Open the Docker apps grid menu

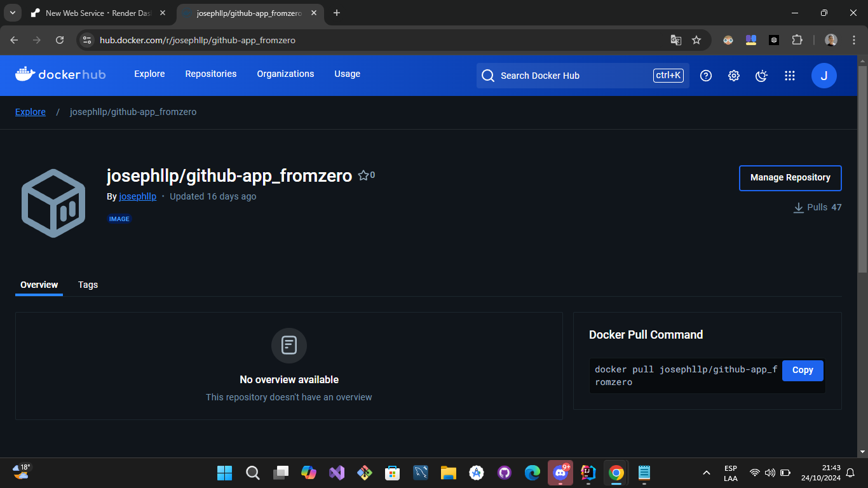790,76
